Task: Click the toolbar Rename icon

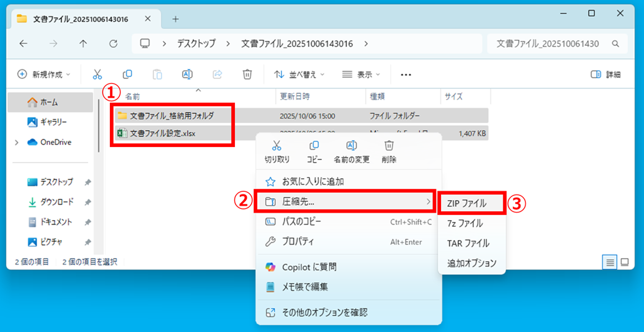Action: click(x=187, y=74)
